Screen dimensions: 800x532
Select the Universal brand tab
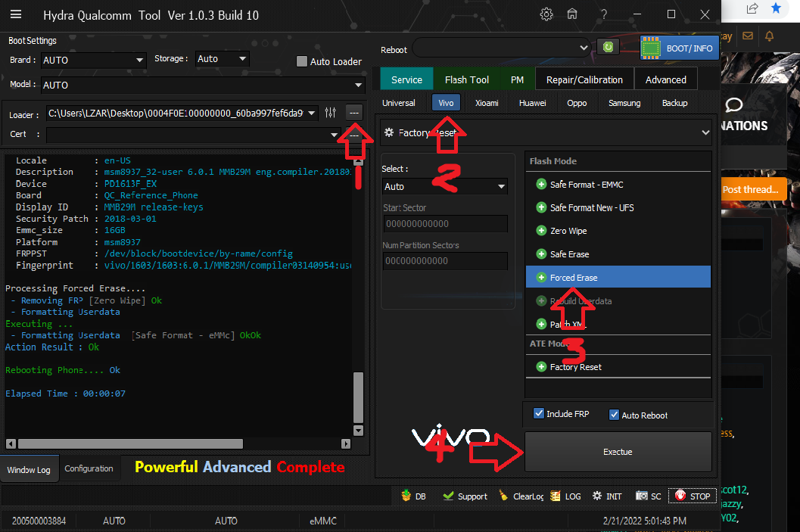(x=398, y=103)
